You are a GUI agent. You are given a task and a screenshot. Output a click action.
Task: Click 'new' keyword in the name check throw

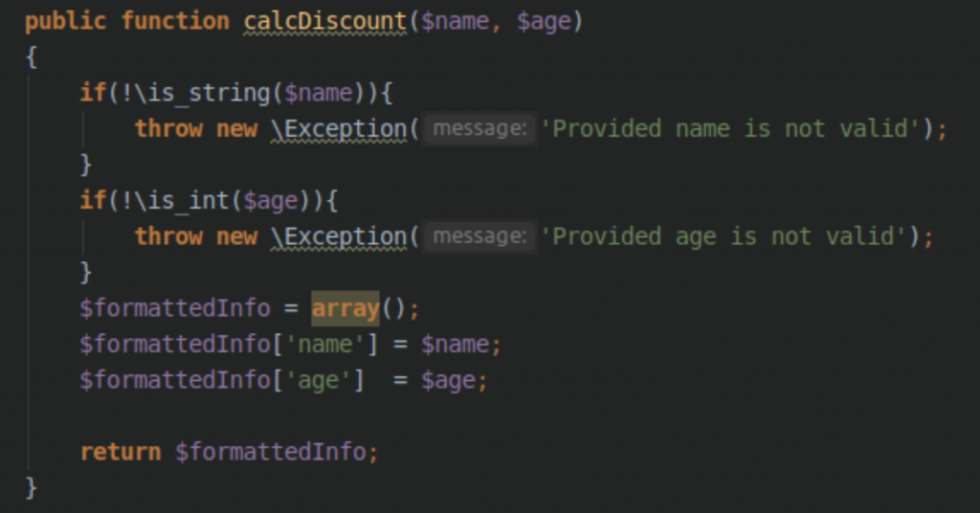tap(237, 129)
